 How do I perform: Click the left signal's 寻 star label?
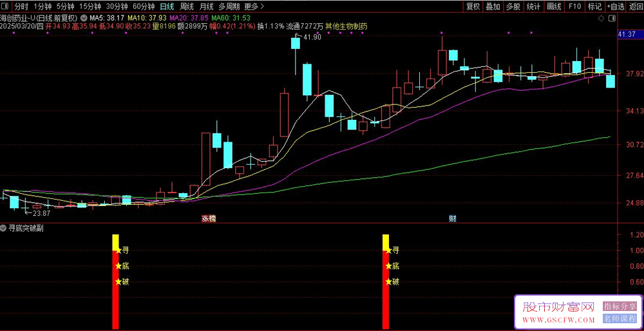coord(122,251)
